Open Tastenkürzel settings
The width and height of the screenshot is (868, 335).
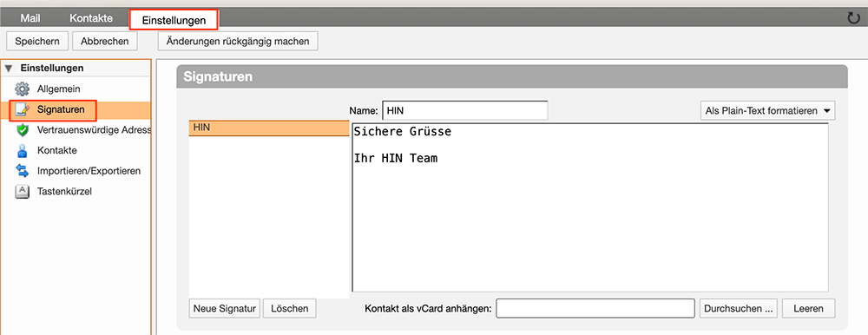[64, 192]
